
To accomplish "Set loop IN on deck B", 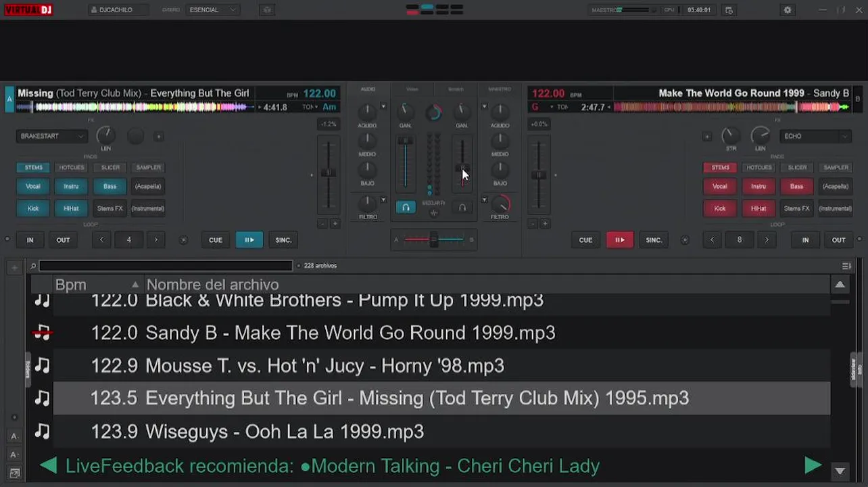I will coord(805,239).
